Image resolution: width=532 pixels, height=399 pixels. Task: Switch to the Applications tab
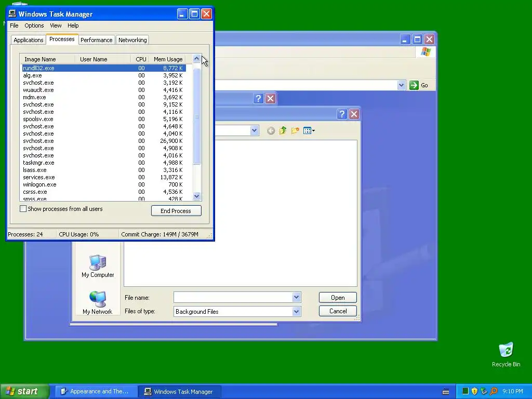point(29,40)
